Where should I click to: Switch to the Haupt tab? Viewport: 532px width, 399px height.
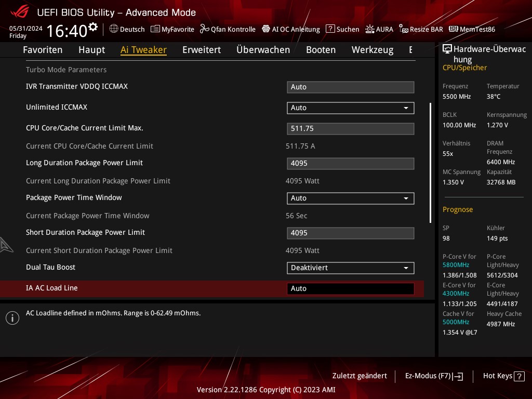pos(91,50)
